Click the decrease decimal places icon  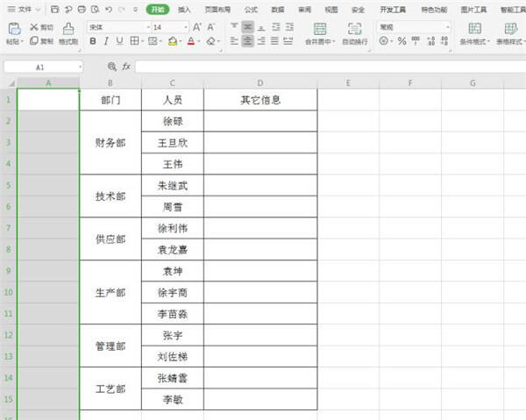444,41
